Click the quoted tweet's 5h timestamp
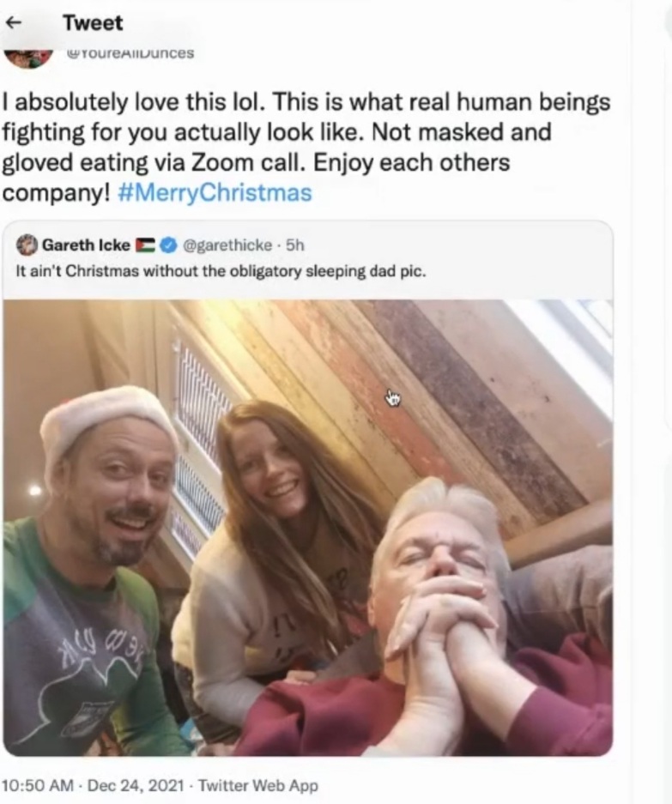This screenshot has width=672, height=804. point(295,245)
